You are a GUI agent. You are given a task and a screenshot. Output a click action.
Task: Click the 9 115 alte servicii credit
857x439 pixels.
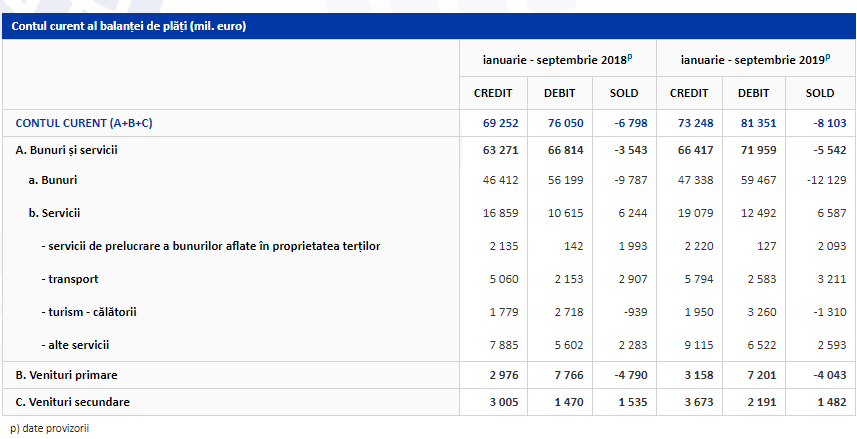pyautogui.click(x=698, y=345)
